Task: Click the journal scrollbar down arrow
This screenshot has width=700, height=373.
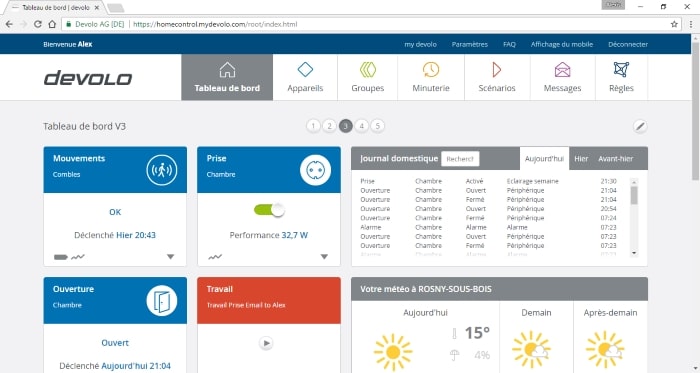Action: 634,253
